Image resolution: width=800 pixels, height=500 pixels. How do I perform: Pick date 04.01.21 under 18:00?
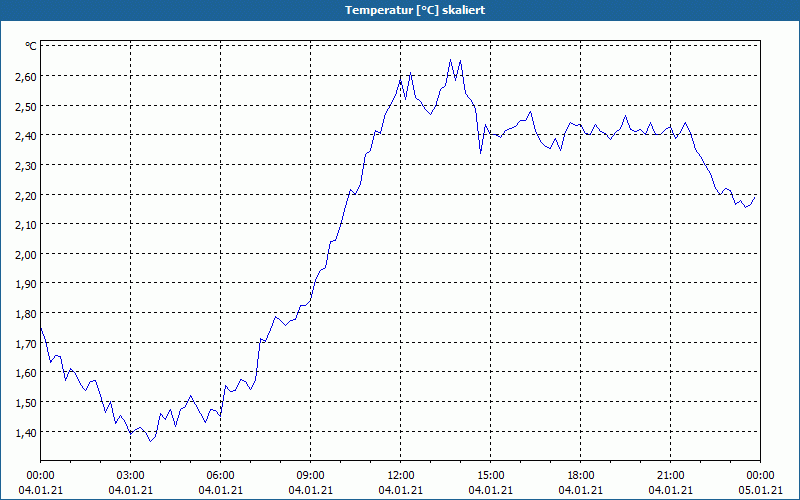click(x=581, y=490)
